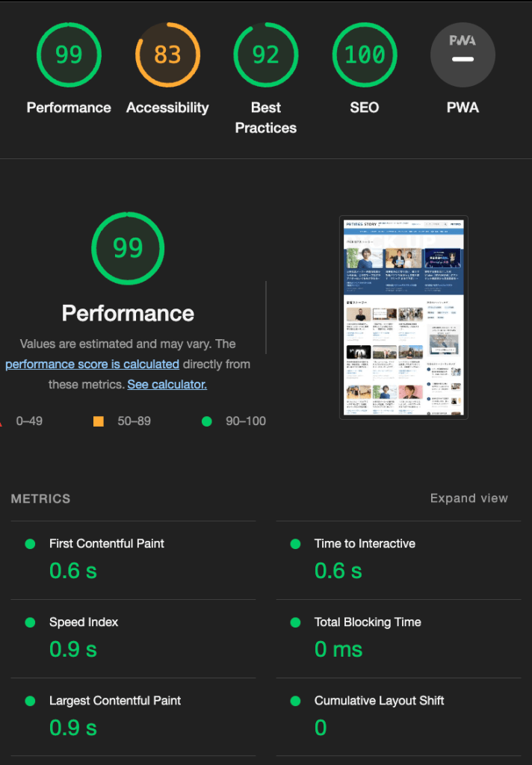
Task: Click the large Performance 99 gauge
Action: [128, 248]
